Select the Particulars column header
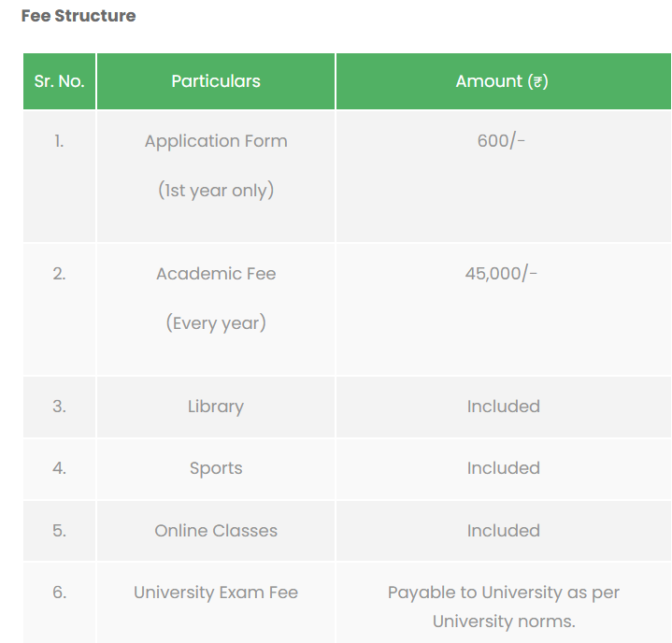Screen dimensions: 672x643 coord(216,81)
